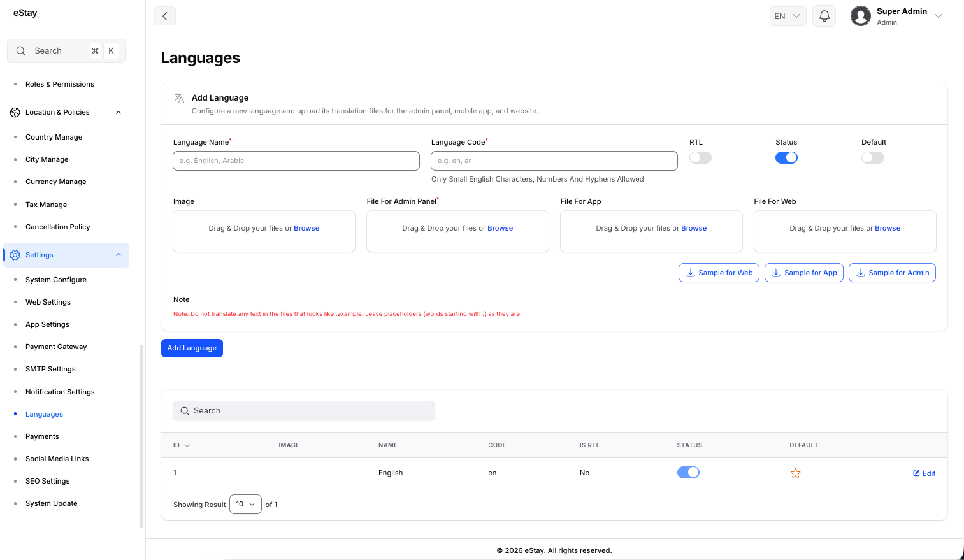964x560 pixels.
Task: Select Languages in sidebar
Action: [x=45, y=414]
